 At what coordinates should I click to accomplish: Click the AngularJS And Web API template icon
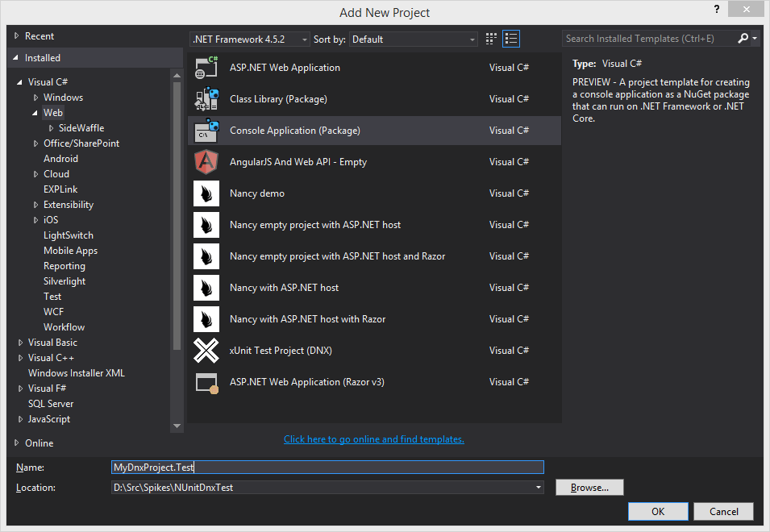(206, 161)
